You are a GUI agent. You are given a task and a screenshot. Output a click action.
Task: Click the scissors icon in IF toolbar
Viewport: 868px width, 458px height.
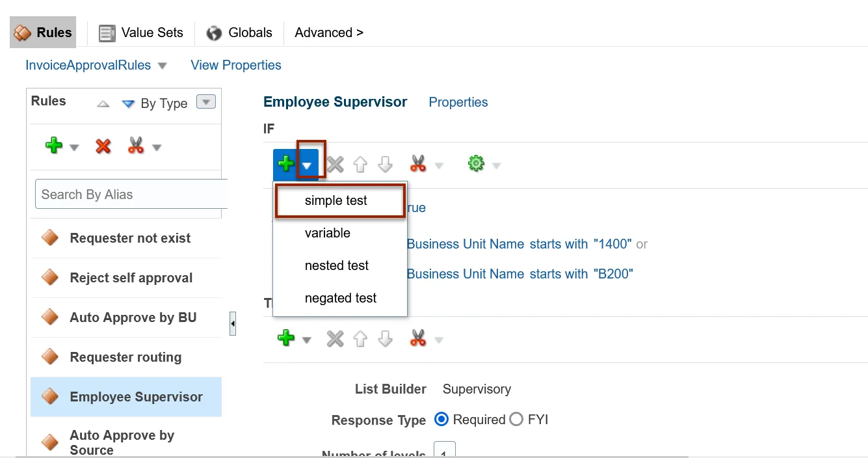(418, 164)
